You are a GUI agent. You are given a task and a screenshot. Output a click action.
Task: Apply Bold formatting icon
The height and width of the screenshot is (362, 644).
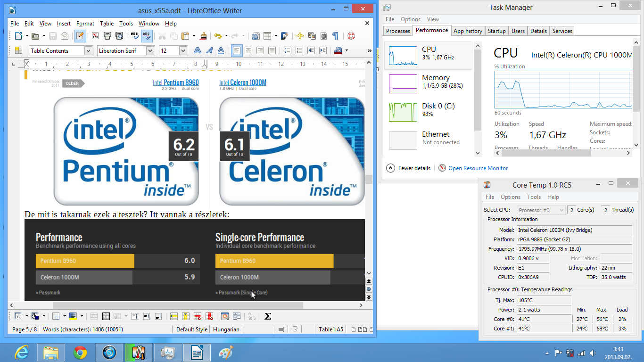(x=198, y=50)
